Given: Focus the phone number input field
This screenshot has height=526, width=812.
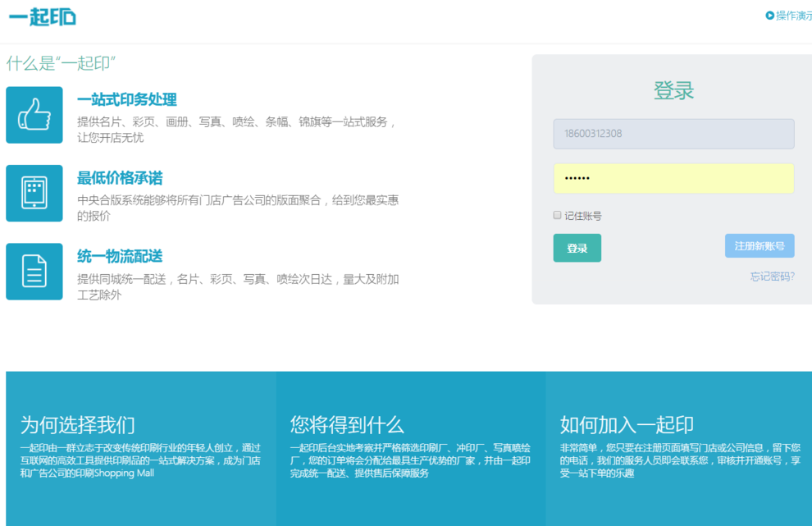Looking at the screenshot, I should (x=673, y=134).
